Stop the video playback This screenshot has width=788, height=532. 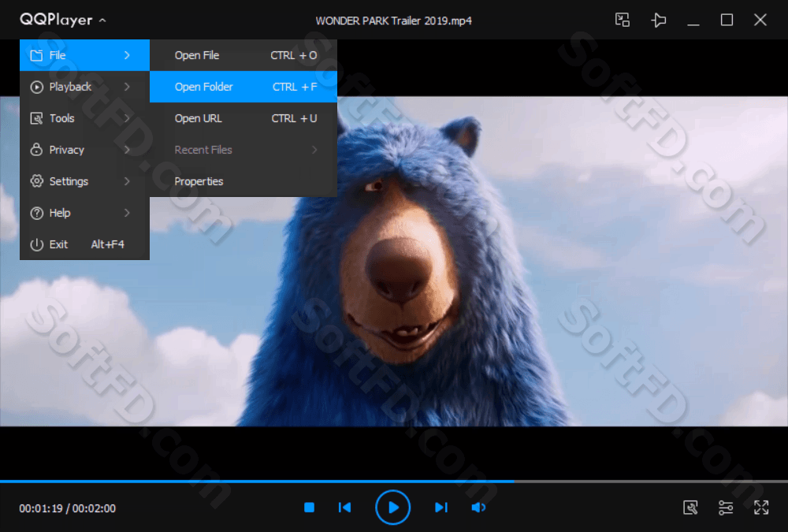(309, 508)
